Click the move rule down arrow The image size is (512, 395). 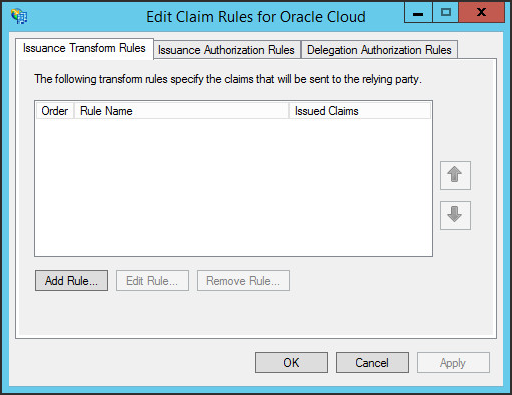(455, 215)
